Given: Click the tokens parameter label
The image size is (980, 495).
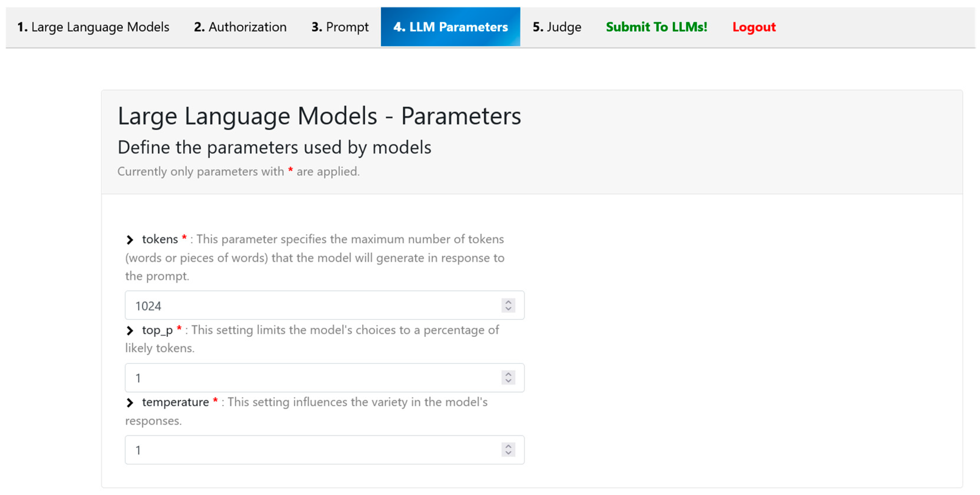Looking at the screenshot, I should click(x=160, y=240).
